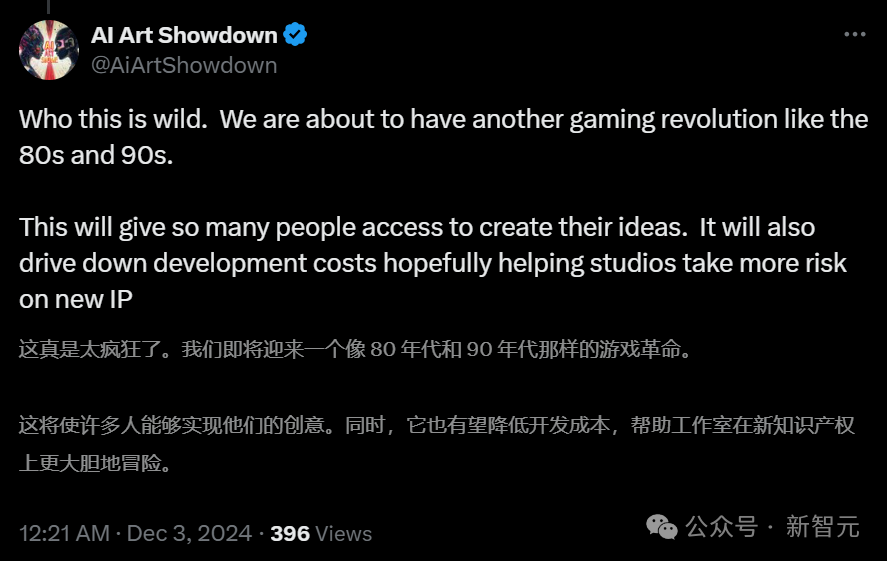Screen dimensions: 887x561
Task: Open the AI Art Showdown profile avatar
Action: click(x=49, y=50)
